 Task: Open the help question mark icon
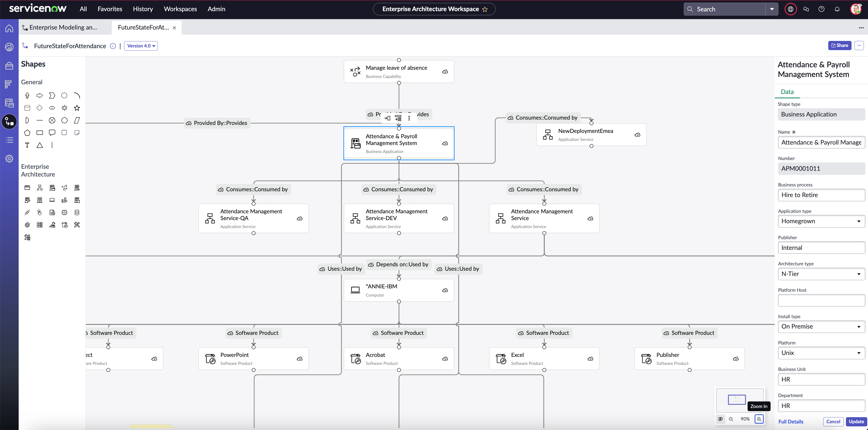pos(821,9)
